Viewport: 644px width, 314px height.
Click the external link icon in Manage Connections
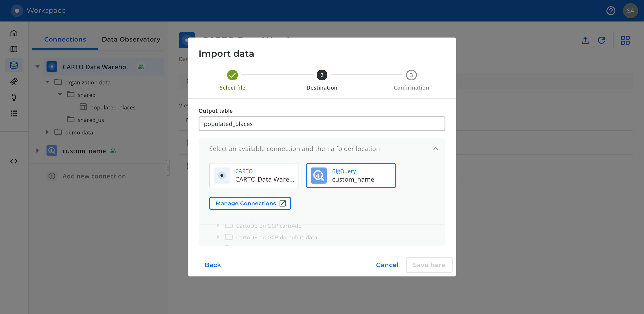(x=283, y=203)
